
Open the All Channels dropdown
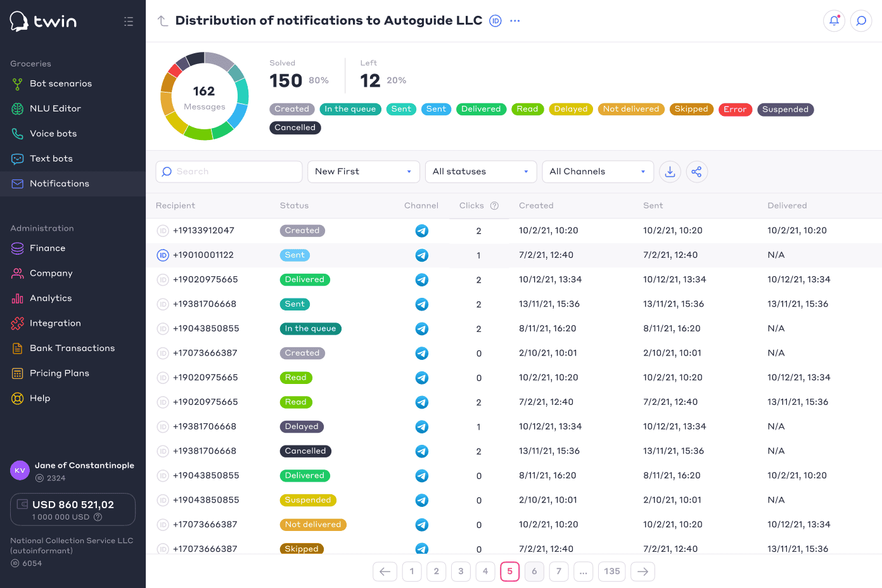coord(597,172)
